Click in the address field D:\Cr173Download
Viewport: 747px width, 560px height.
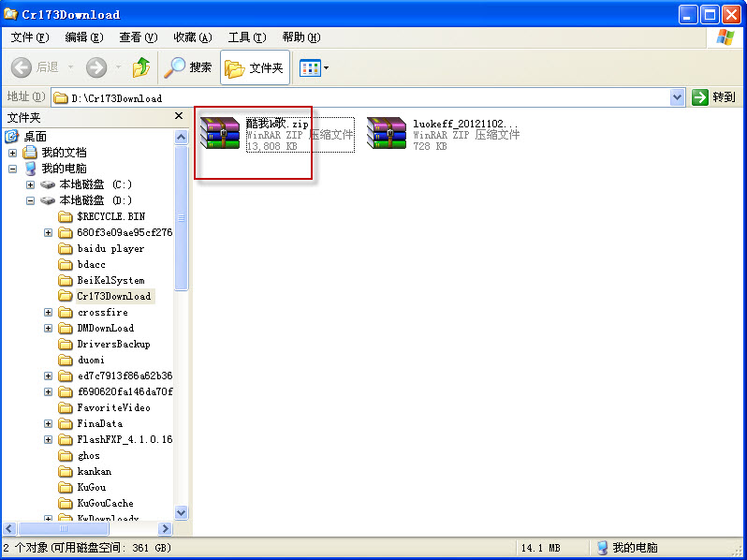[360, 97]
